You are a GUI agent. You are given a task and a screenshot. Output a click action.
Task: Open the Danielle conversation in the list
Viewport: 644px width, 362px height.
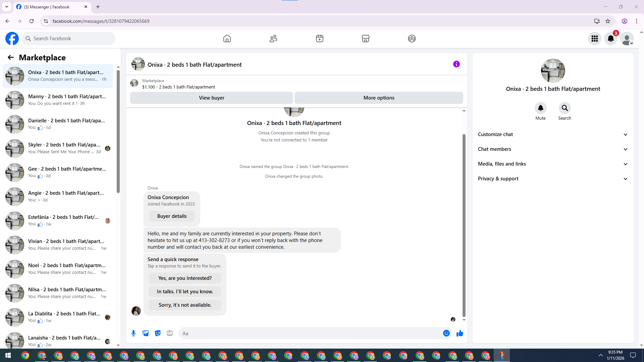click(58, 124)
